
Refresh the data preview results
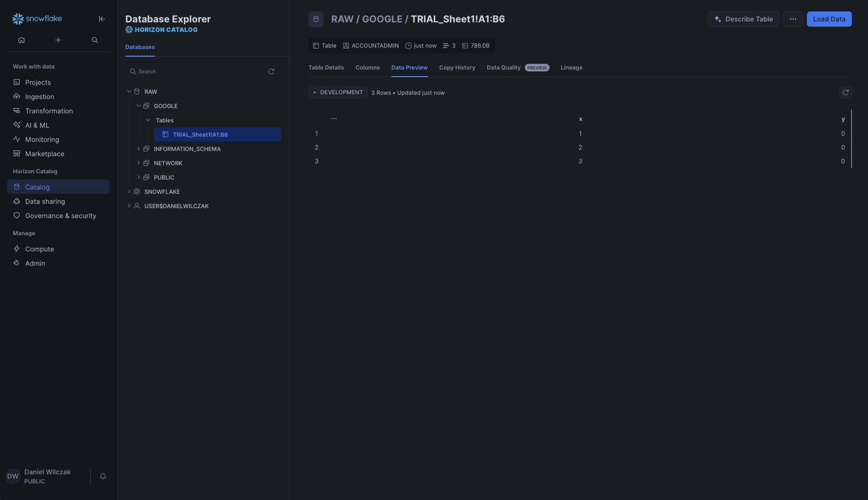click(x=845, y=92)
